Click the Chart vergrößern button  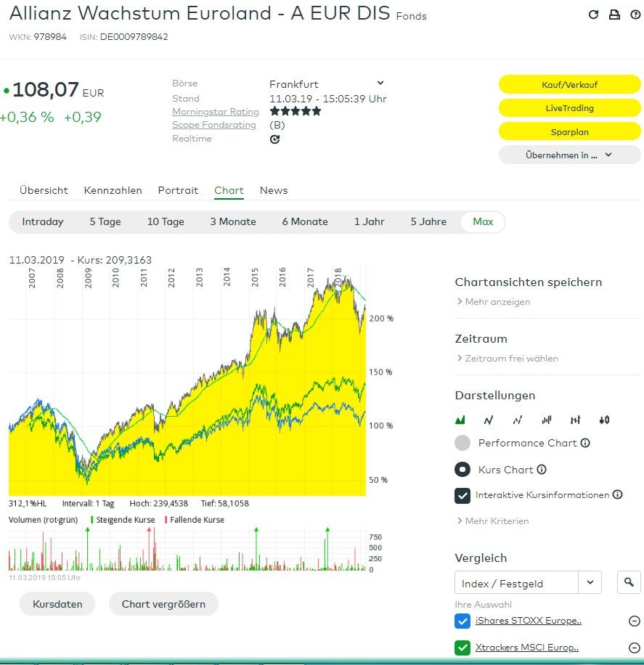pyautogui.click(x=163, y=604)
